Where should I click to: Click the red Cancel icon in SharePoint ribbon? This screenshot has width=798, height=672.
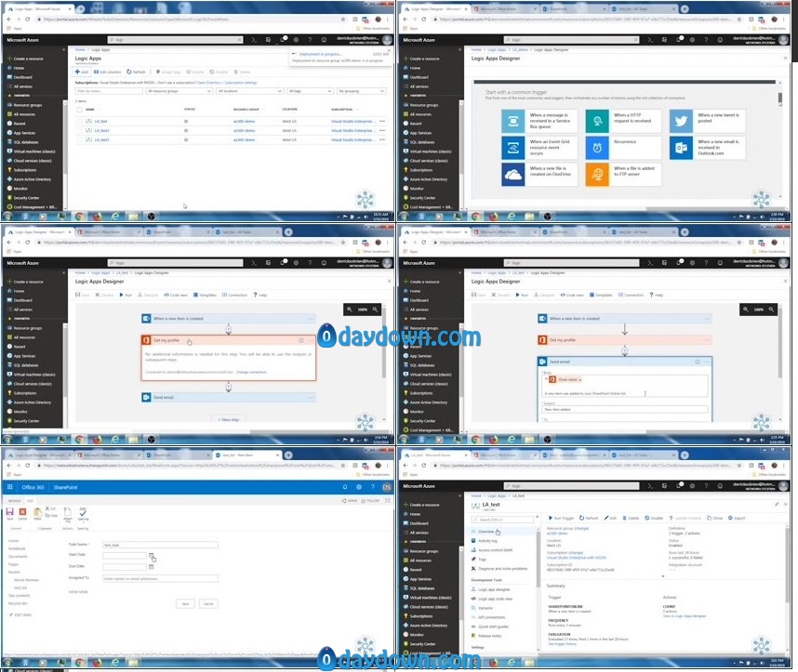click(x=22, y=512)
